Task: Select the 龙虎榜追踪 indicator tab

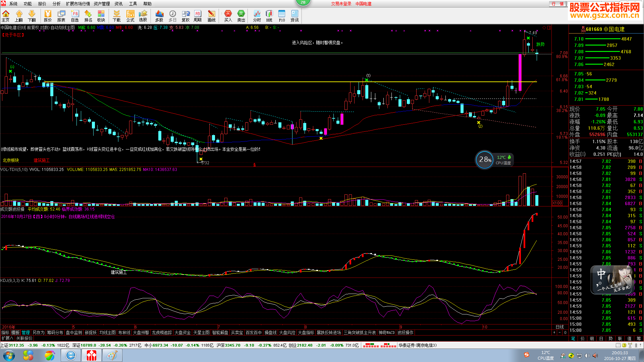Action: click(162, 333)
